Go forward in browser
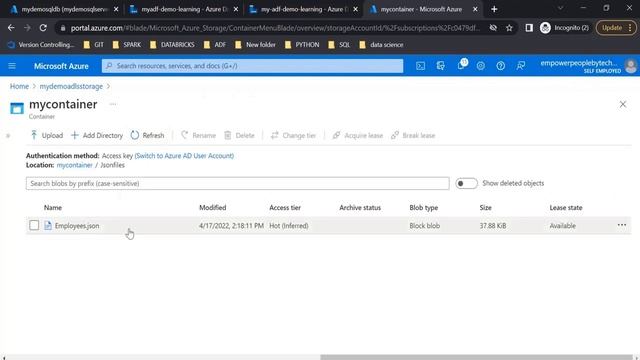 pyautogui.click(x=27, y=28)
